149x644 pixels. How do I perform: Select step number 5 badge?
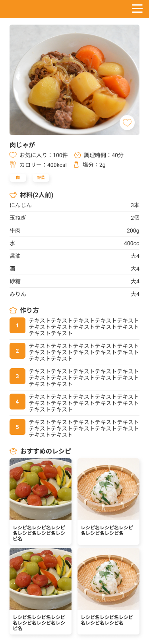(17, 427)
